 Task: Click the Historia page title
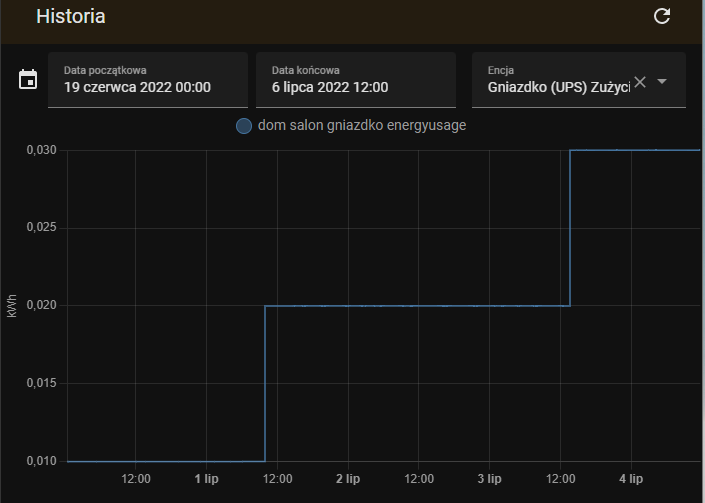click(71, 17)
